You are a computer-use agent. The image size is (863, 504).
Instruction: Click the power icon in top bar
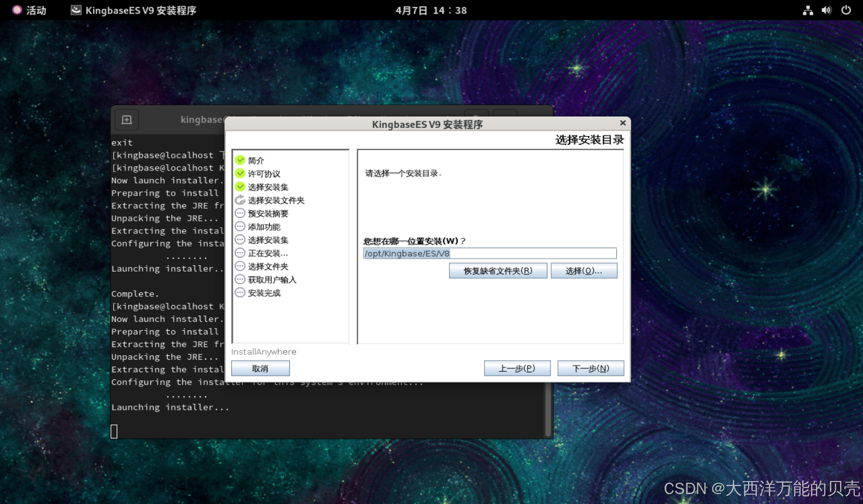[846, 10]
